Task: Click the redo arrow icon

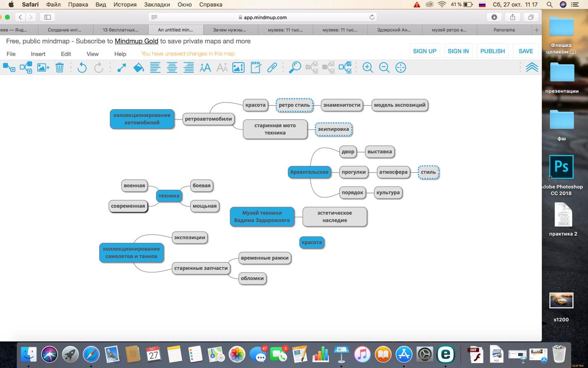Action: click(x=99, y=67)
